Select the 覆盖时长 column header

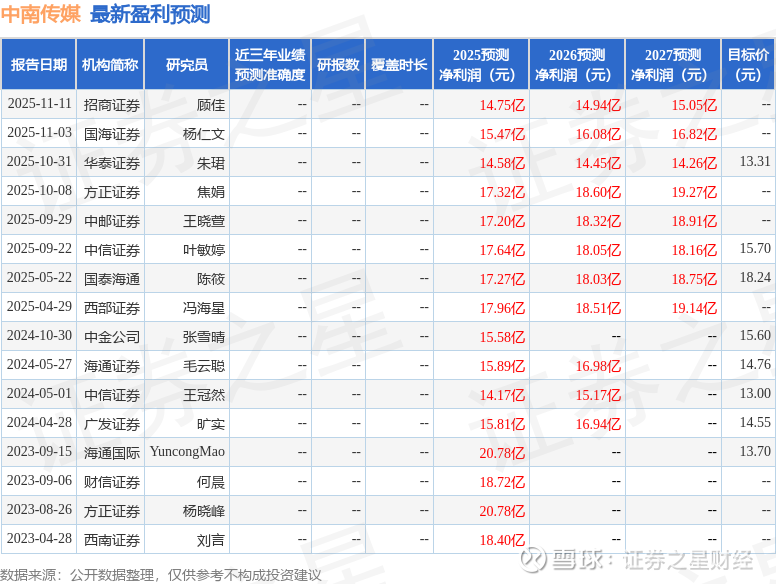click(399, 64)
